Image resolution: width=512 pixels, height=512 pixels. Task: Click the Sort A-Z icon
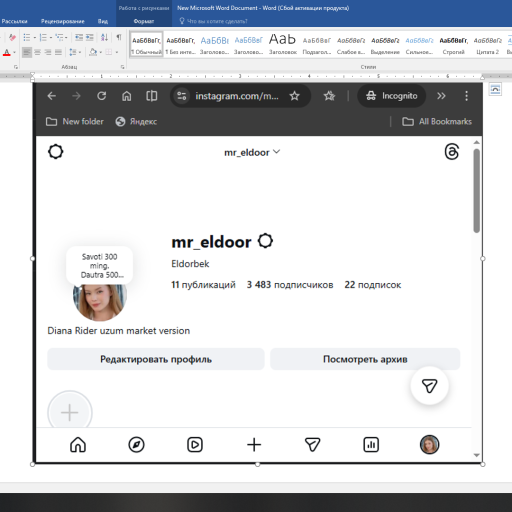[x=104, y=37]
